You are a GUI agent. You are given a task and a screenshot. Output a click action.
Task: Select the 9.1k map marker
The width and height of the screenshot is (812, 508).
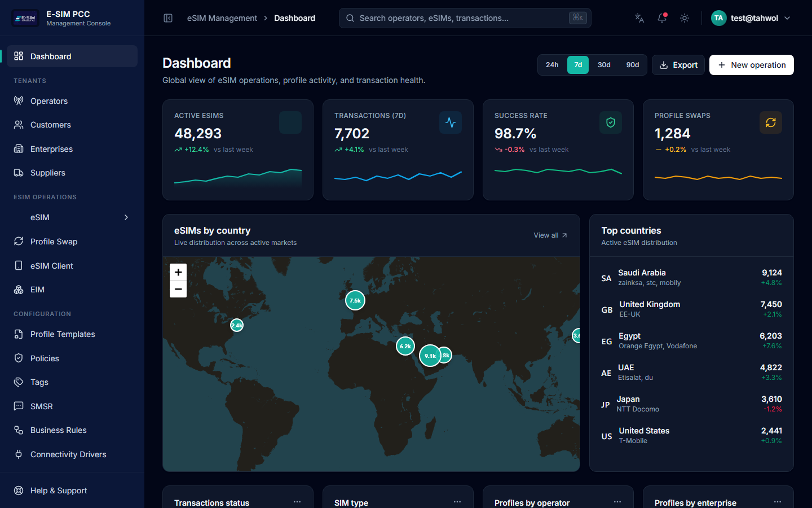430,356
